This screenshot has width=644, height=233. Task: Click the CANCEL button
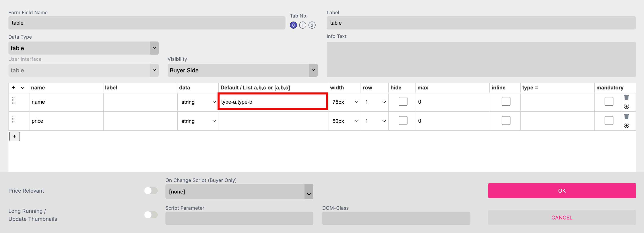(562, 217)
